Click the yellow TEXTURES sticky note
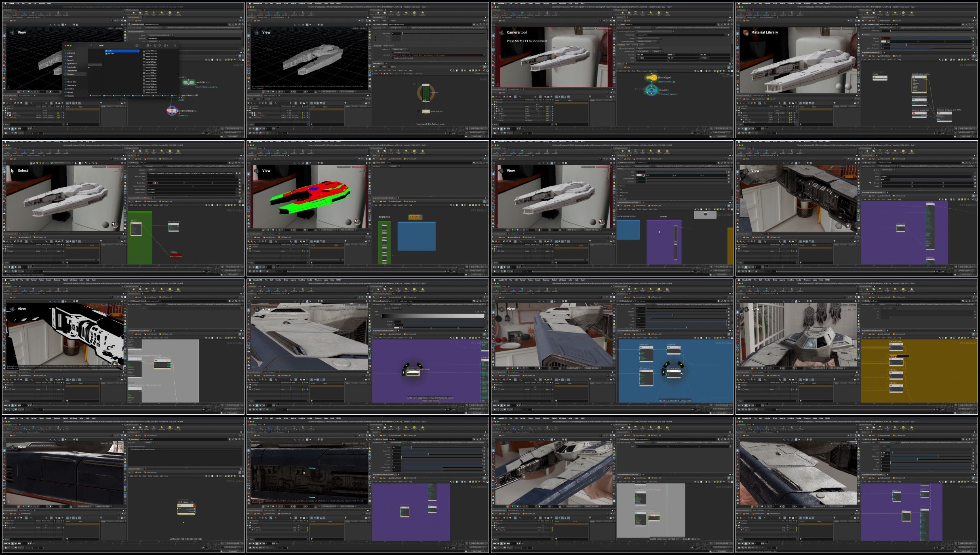The image size is (980, 555). point(415,217)
